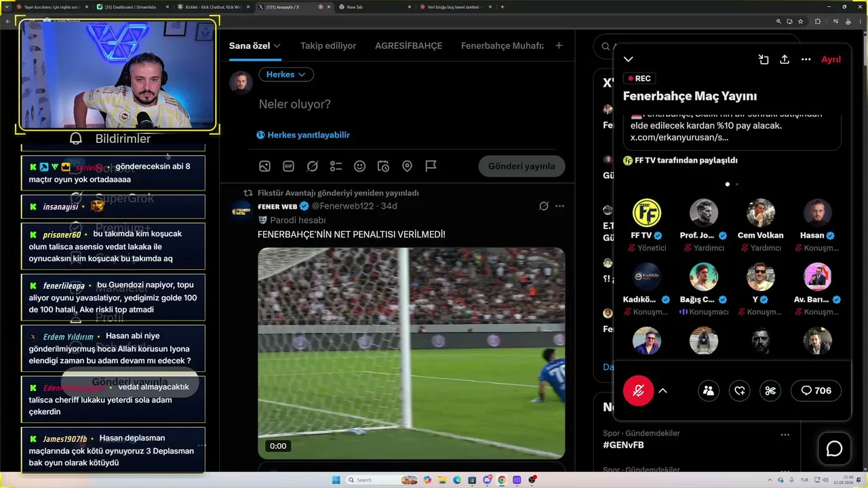
Task: Open Cem Volkan speaker avatar
Action: point(761,213)
